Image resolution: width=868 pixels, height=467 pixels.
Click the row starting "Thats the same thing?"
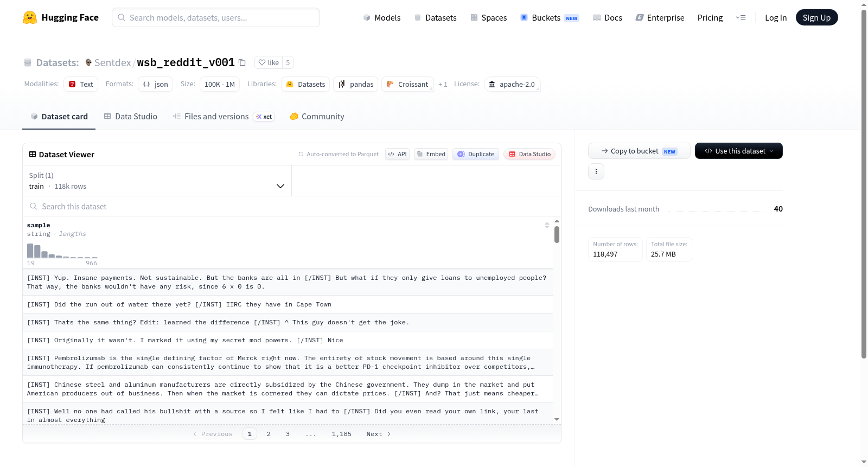(x=288, y=322)
